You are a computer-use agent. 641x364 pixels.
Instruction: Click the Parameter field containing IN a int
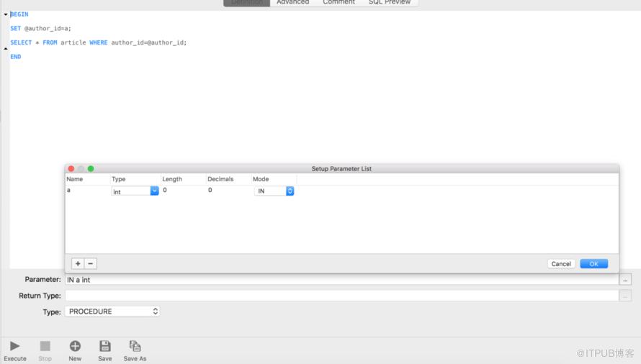[342, 280]
